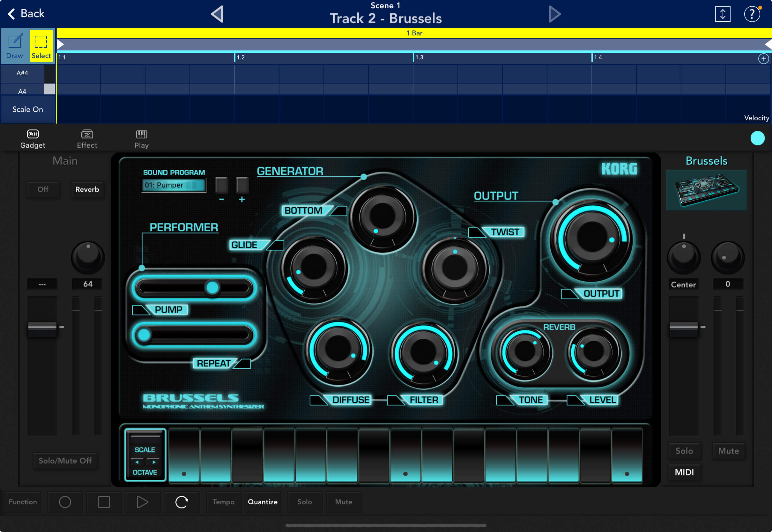The image size is (772, 532).
Task: Click the Track 2 - Brussels title
Action: 386,18
